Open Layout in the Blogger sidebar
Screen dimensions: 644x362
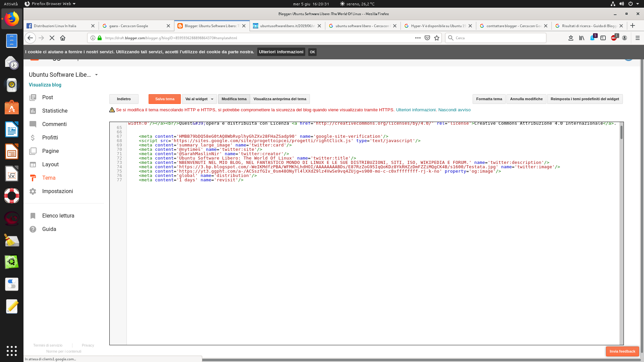[x=50, y=165]
